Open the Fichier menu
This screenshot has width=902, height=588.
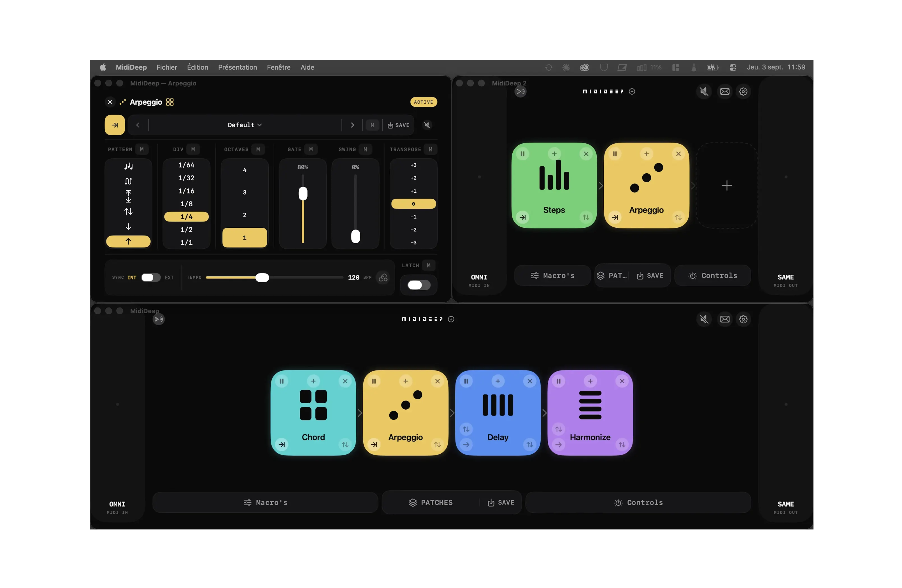(167, 67)
